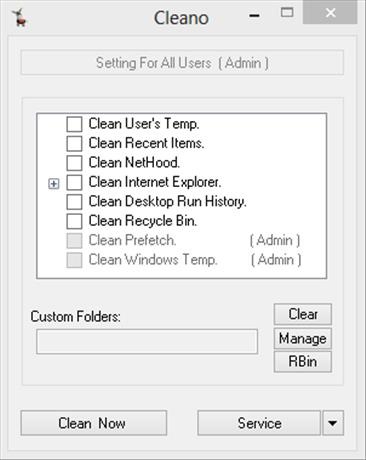This screenshot has height=460, width=366.
Task: Expand the Clean Internet Explorer tree node
Action: pos(54,184)
